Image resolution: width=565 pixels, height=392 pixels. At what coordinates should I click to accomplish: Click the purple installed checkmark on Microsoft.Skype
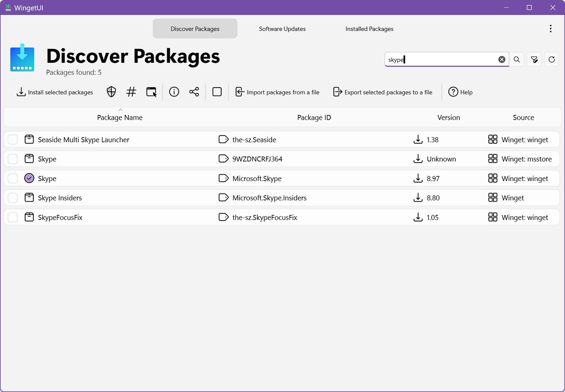(29, 178)
